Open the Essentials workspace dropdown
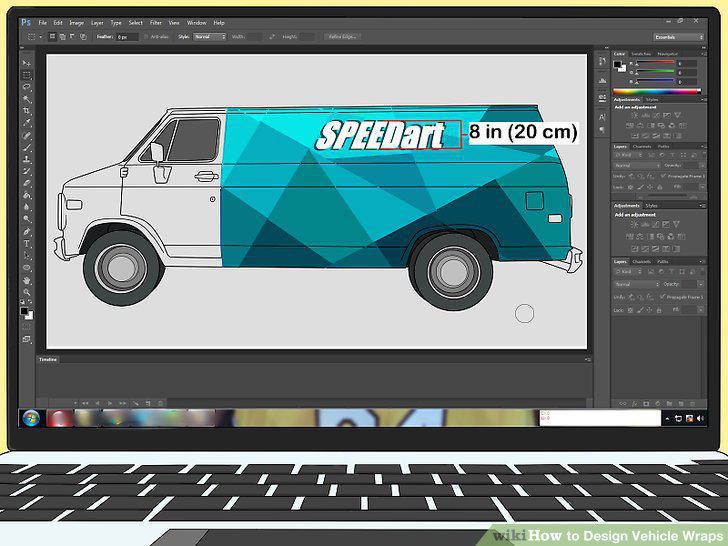 click(679, 37)
